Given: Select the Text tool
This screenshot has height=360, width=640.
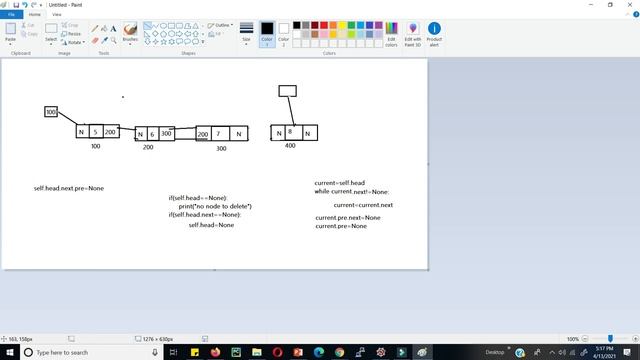Looking at the screenshot, I should (x=113, y=29).
